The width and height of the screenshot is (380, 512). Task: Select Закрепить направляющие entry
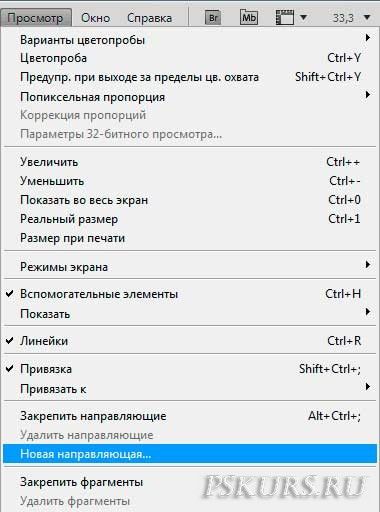click(x=190, y=416)
